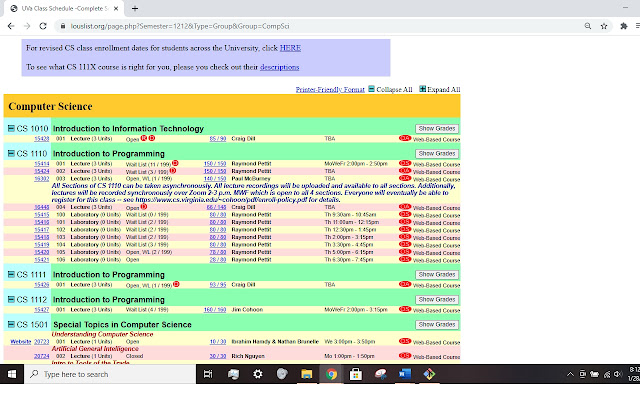
Task: Open the CS 111X descriptions link
Action: tap(280, 67)
